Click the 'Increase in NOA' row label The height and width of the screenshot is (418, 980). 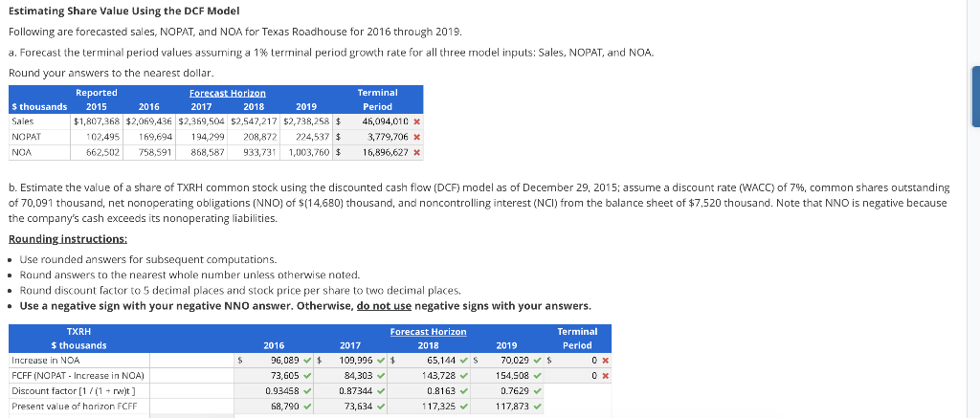click(46, 361)
